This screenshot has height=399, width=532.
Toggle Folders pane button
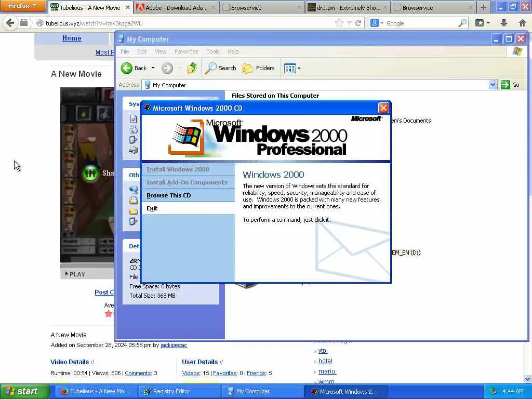tap(259, 68)
